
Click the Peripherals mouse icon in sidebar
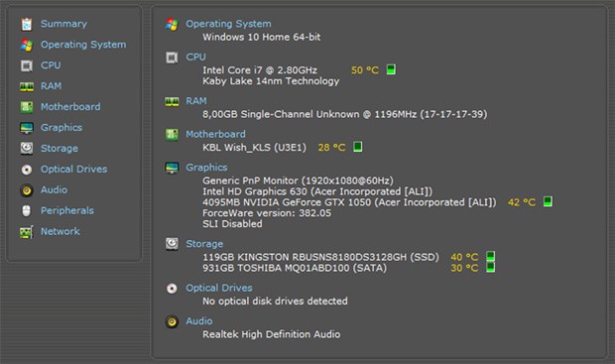pyautogui.click(x=26, y=210)
